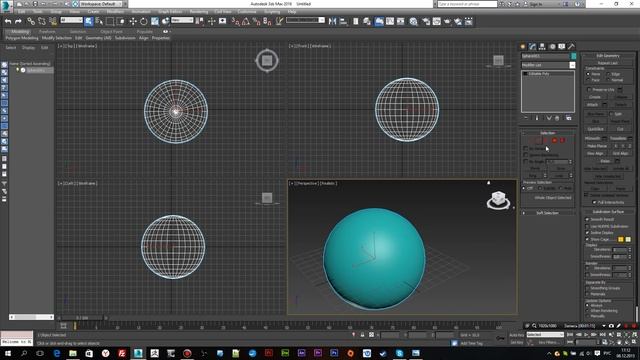The height and width of the screenshot is (360, 640).
Task: Enable the By Angle checkbox
Action: point(526,162)
